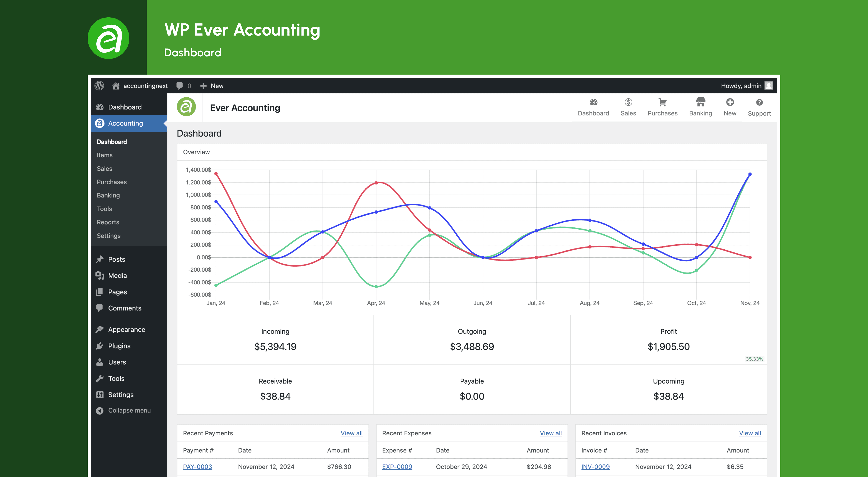Open Purchases cart icon in top navigation

(x=663, y=102)
